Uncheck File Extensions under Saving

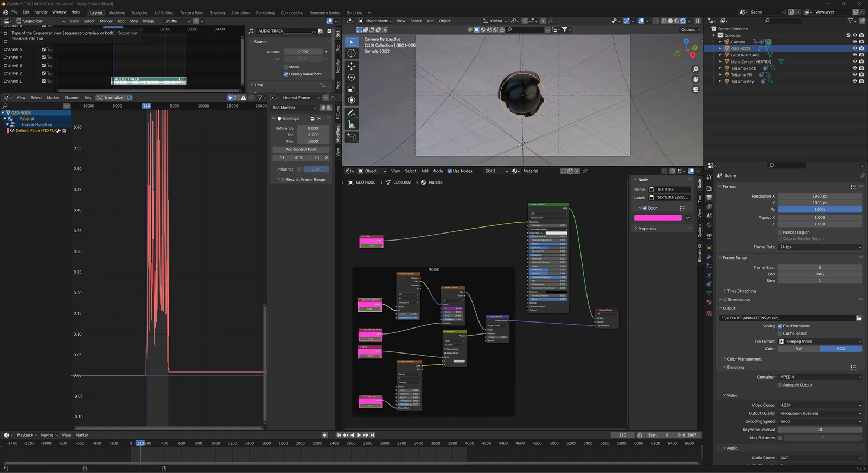[x=780, y=326]
